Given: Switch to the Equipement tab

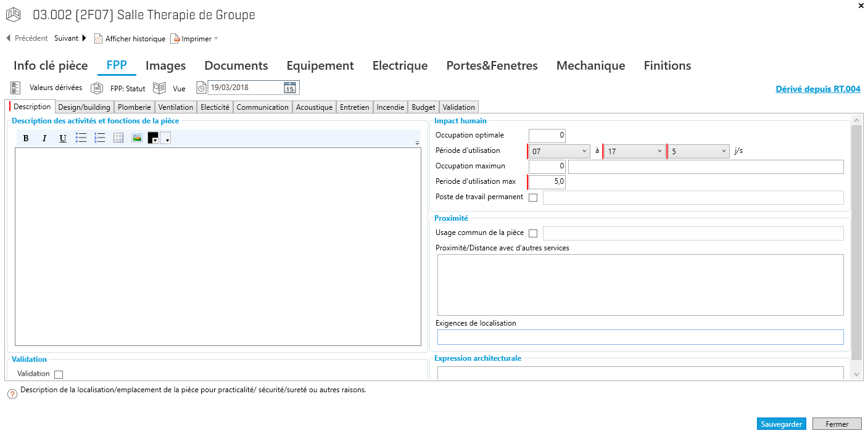Looking at the screenshot, I should (320, 65).
